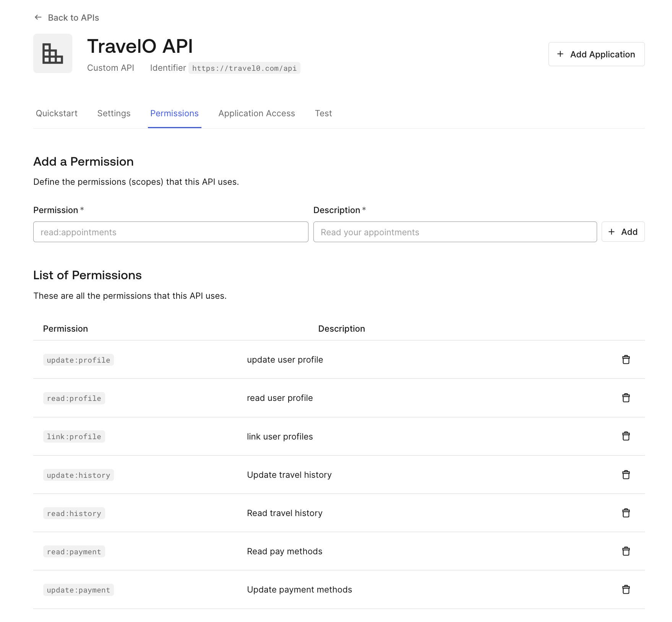Viewport: 672px width, 622px height.
Task: Click the 'update user profile' description
Action: click(285, 360)
